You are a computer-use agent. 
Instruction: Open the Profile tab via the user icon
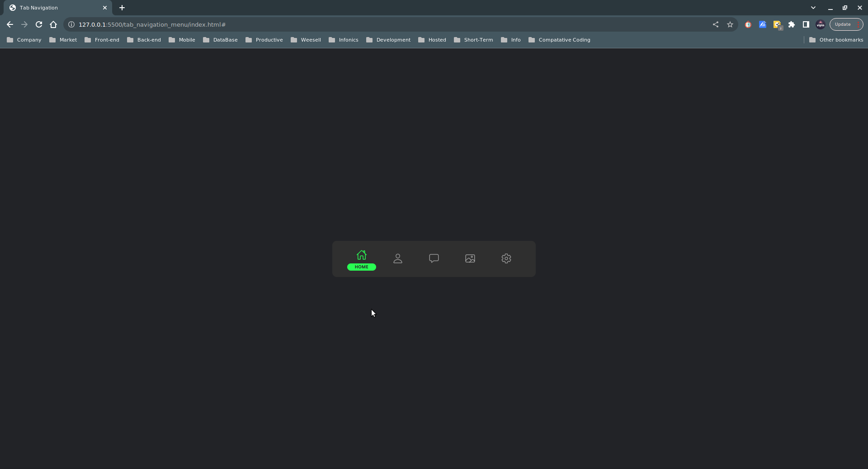click(x=397, y=258)
